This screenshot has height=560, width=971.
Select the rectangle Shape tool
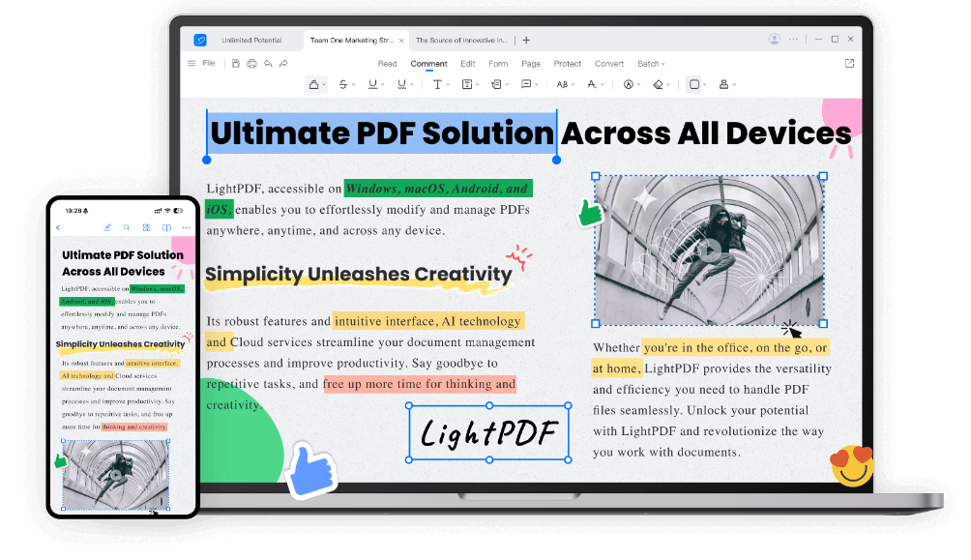[x=694, y=84]
